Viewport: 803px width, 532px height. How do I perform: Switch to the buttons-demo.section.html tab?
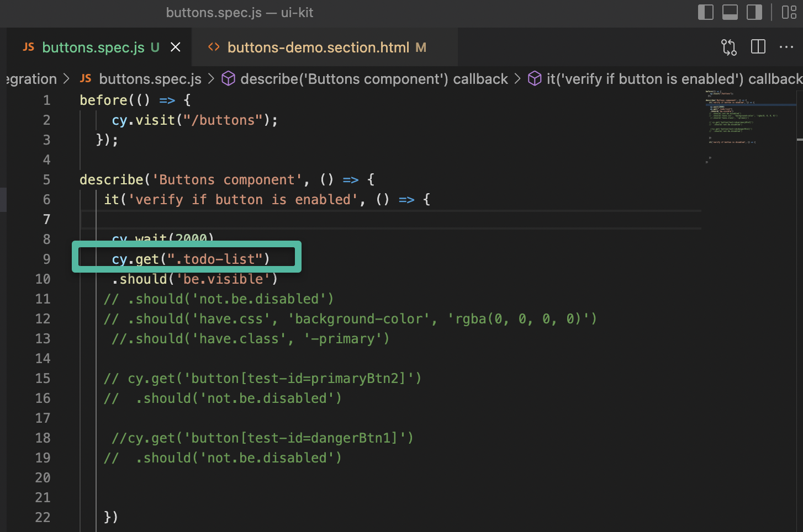pyautogui.click(x=325, y=47)
